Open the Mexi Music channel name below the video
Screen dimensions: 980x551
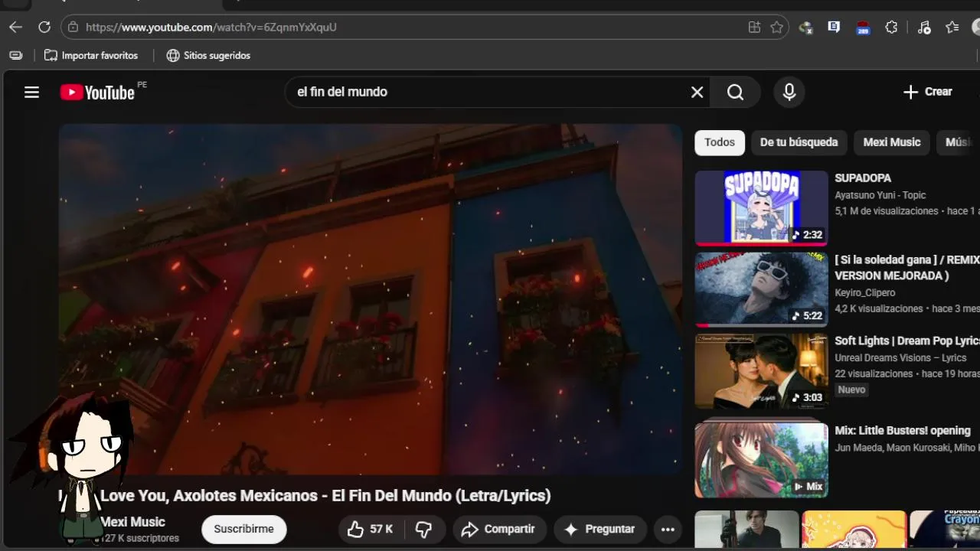click(133, 522)
